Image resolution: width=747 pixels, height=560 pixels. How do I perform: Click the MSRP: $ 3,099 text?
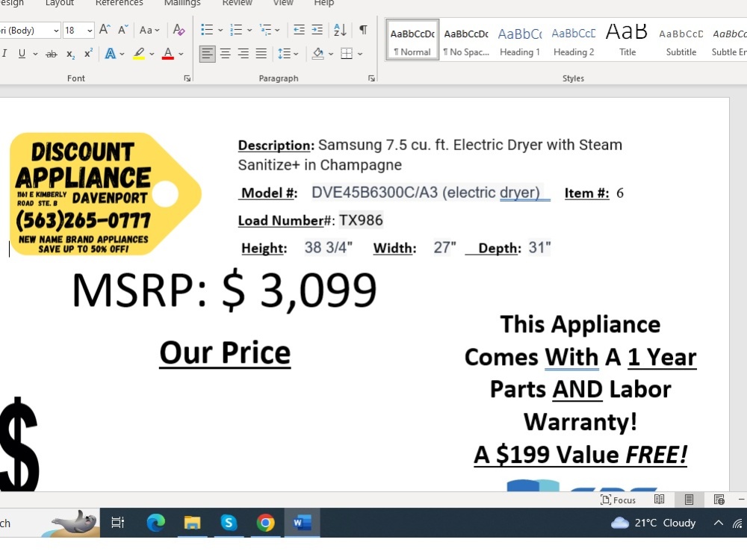[224, 290]
